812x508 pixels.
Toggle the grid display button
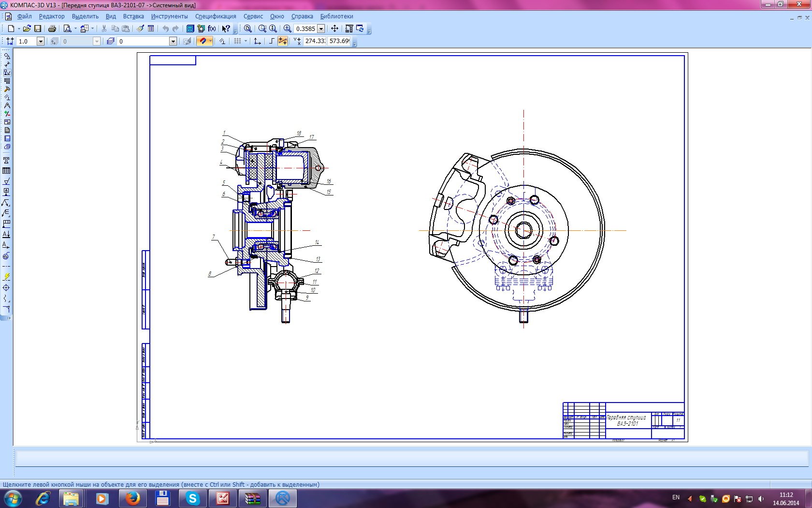pyautogui.click(x=237, y=41)
